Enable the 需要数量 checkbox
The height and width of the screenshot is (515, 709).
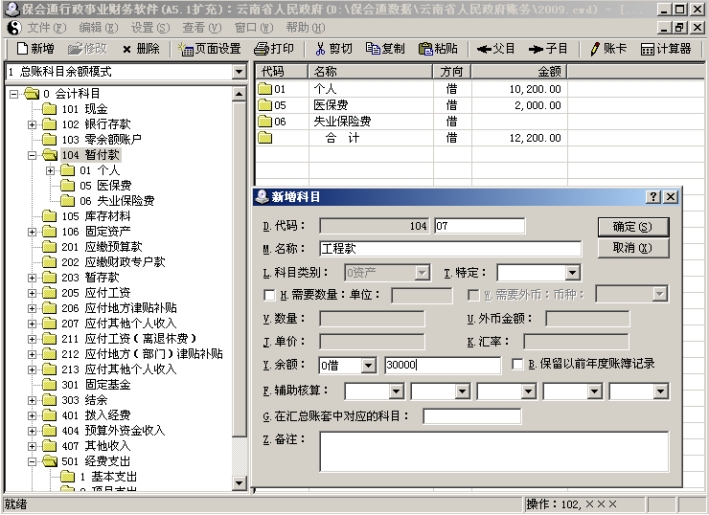click(269, 295)
